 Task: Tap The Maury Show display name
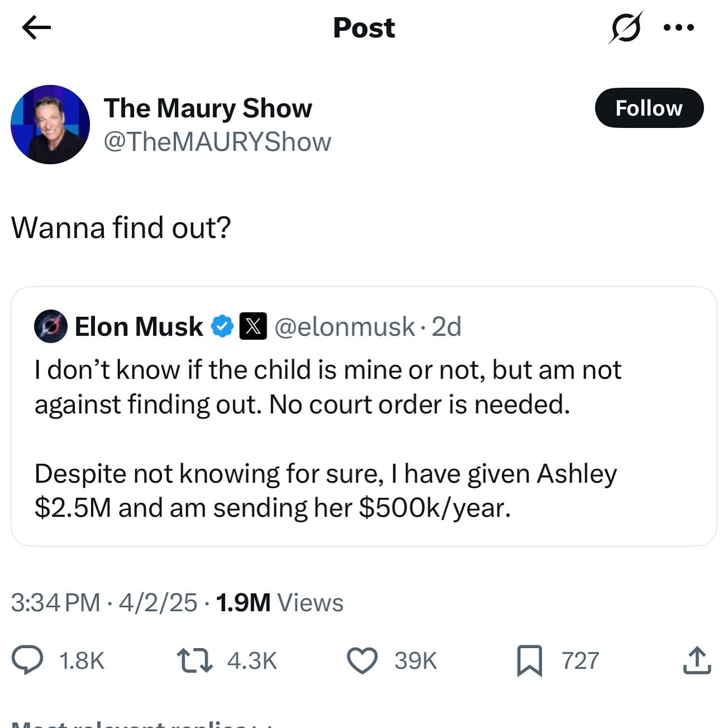click(x=207, y=108)
